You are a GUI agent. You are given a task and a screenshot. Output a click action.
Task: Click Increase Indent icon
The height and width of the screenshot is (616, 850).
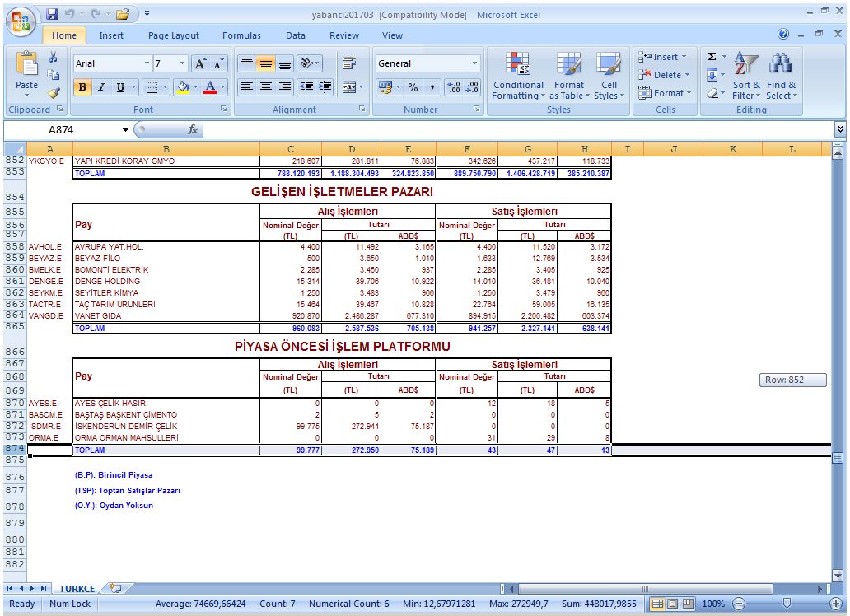pos(325,86)
